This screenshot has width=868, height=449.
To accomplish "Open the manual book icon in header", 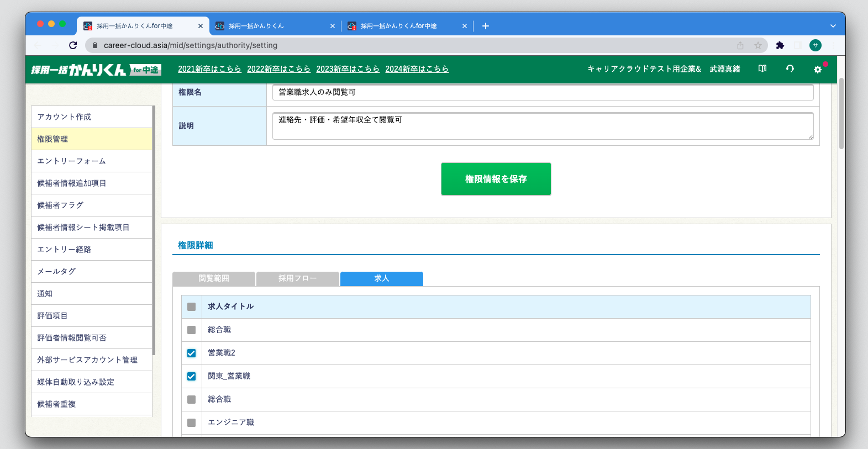I will 762,68.
